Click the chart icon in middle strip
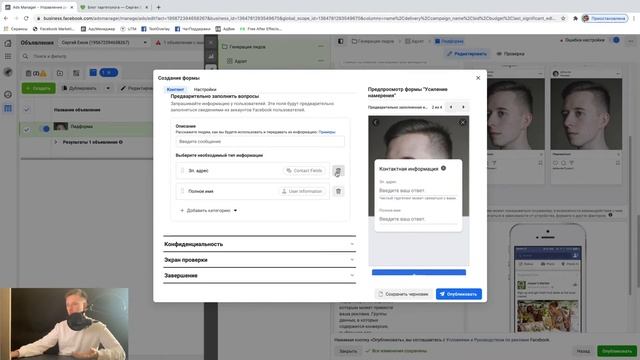Viewport: 640px width, 360px height. tap(211, 56)
